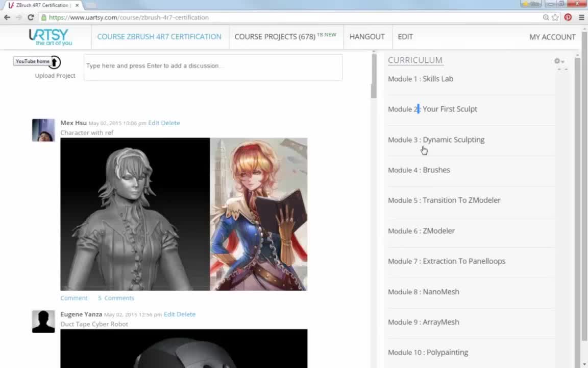Click the Uartsy logo in the header
The height and width of the screenshot is (368, 588).
50,37
